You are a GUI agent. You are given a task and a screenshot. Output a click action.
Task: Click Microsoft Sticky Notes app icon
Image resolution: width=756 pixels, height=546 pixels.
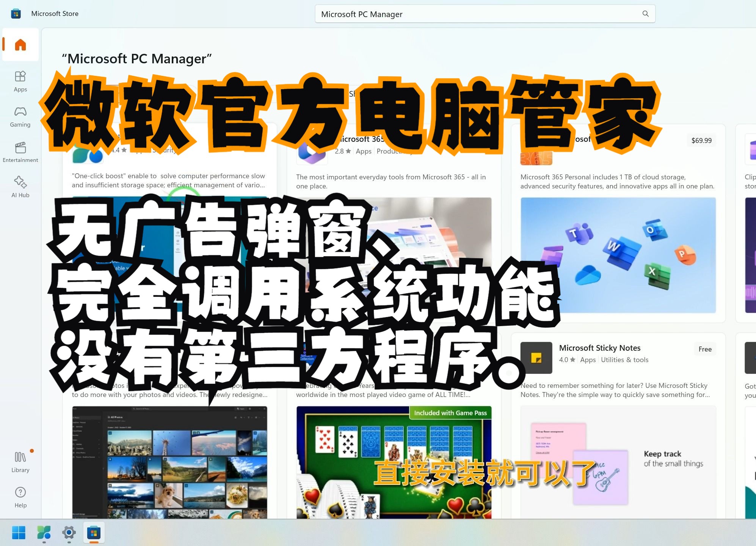[536, 358]
